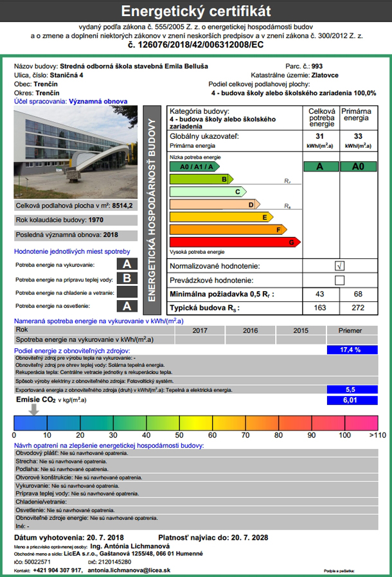This screenshot has height=577, width=392.
Task: Click the Podlaha measures row
Action: click(x=196, y=469)
